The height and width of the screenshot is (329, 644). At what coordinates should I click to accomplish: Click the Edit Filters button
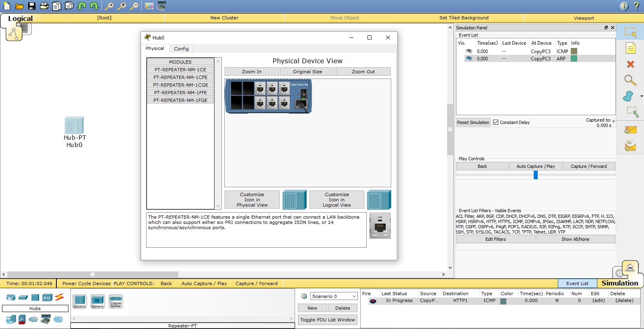tap(495, 239)
